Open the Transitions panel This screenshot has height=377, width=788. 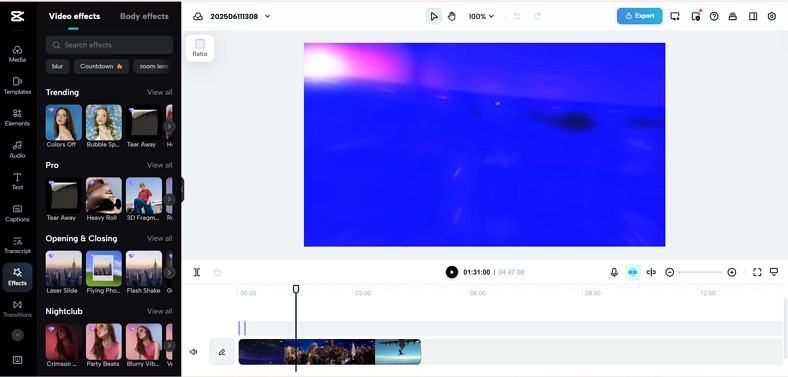pos(17,309)
